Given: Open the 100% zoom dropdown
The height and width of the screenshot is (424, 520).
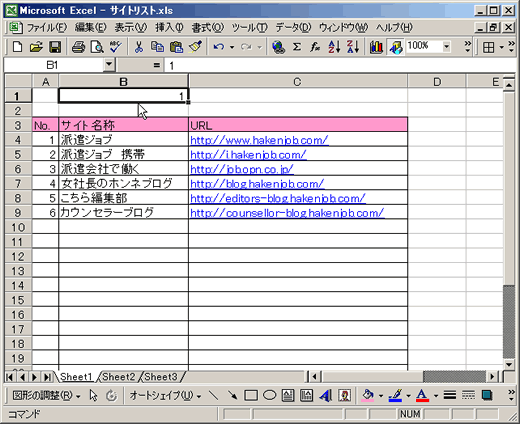Looking at the screenshot, I should 447,46.
